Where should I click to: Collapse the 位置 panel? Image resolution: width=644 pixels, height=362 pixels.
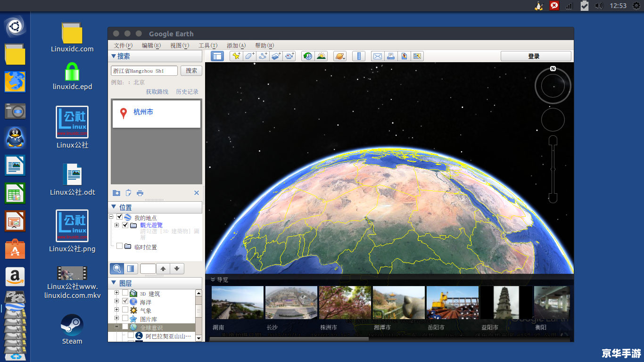114,207
